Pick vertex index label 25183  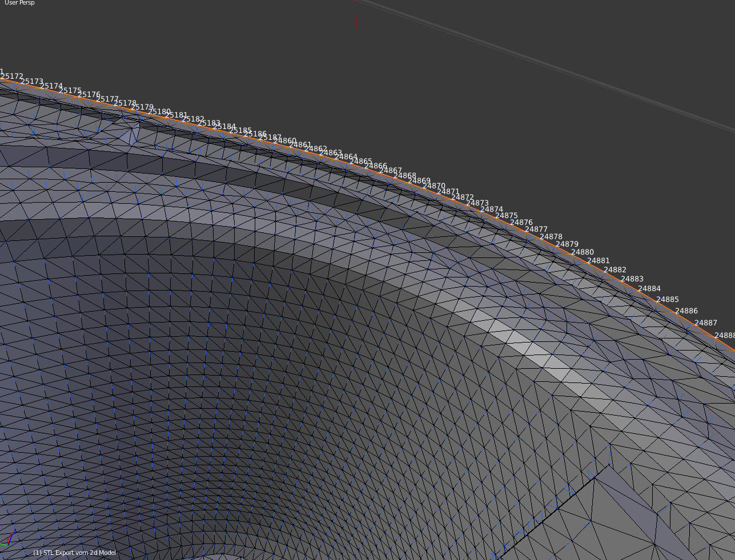point(209,123)
